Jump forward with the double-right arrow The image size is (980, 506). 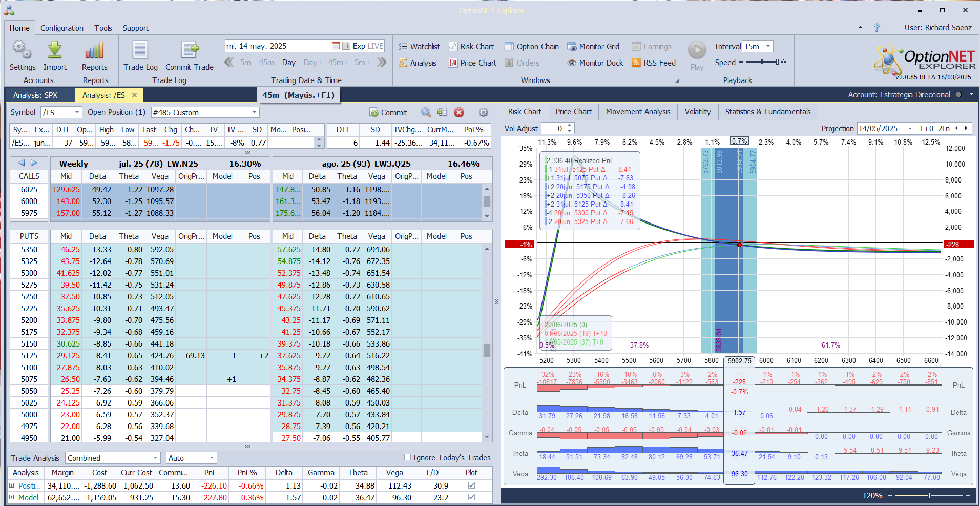[x=382, y=63]
